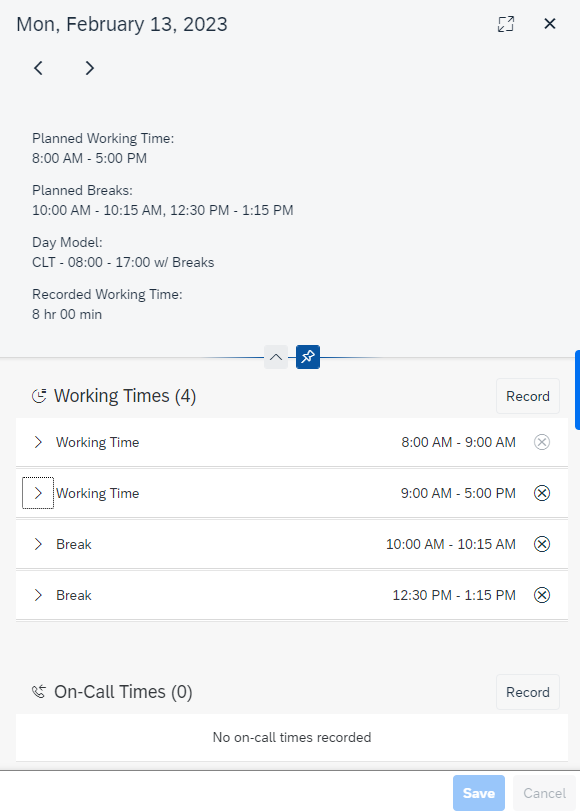Close the day details panel

550,24
